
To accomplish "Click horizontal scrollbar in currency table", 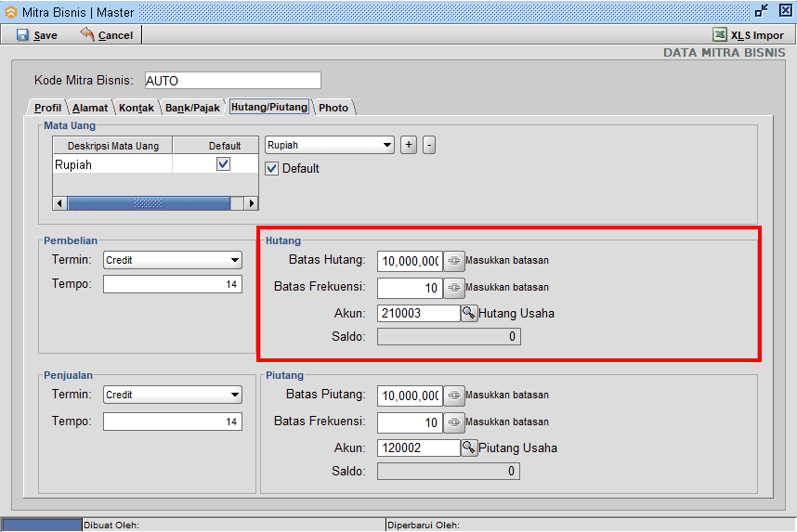I will click(x=149, y=202).
